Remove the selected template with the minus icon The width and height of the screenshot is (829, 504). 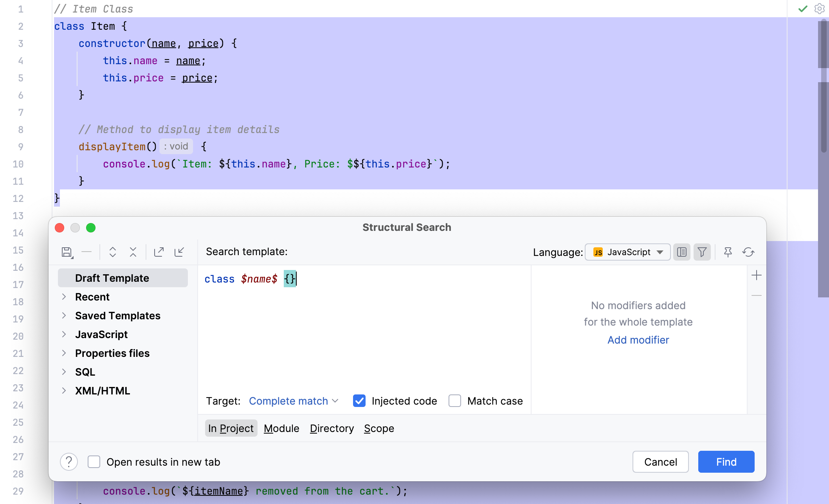pos(87,252)
